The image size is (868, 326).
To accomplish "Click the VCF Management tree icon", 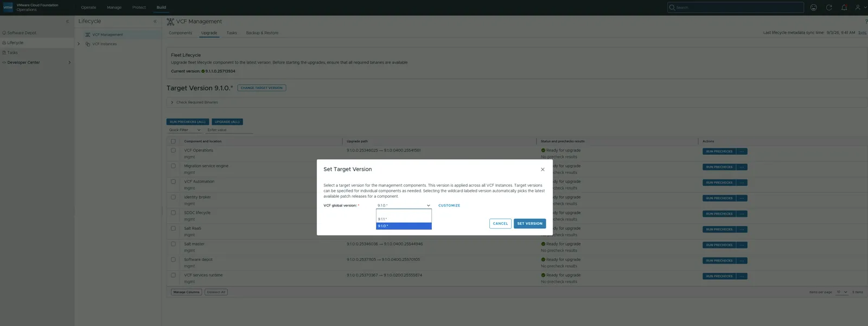I will click(x=88, y=34).
